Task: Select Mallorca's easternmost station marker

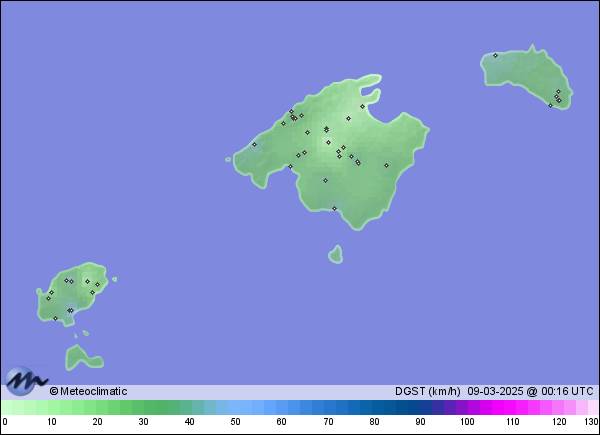Action: tap(386, 165)
